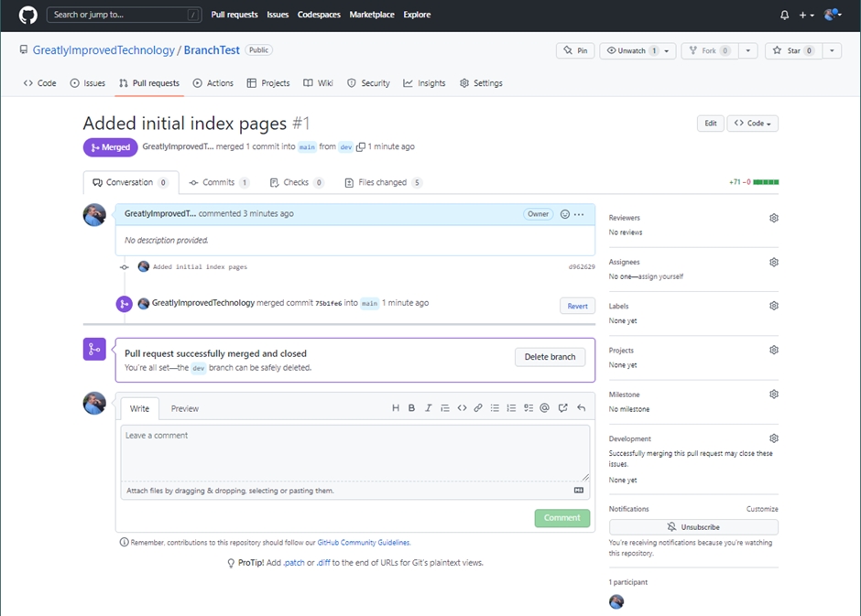This screenshot has width=861, height=616.
Task: Click the italic formatting icon in editor
Action: click(x=428, y=408)
